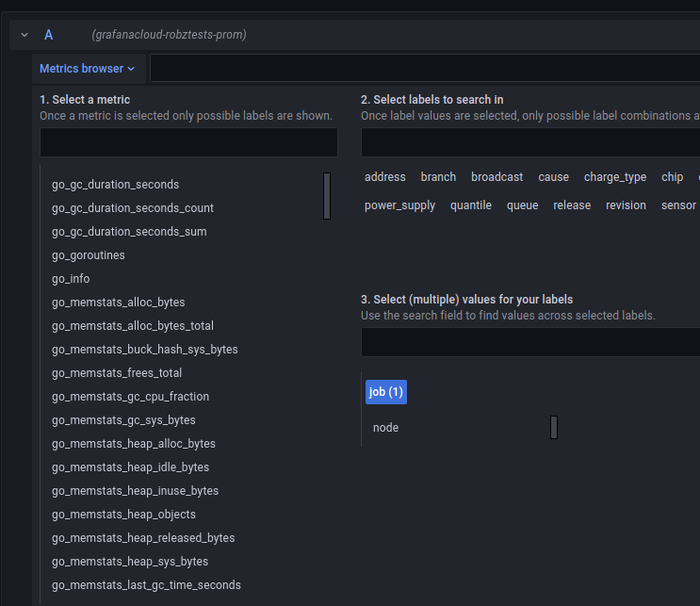Select metric go_memstats_heap_released_bytes
The image size is (700, 606).
tap(143, 538)
